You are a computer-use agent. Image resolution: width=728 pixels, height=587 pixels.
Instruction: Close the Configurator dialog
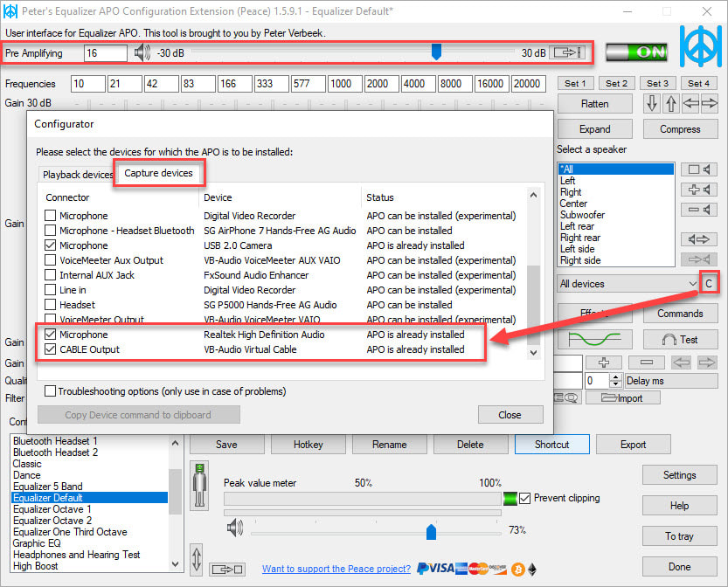(x=510, y=415)
